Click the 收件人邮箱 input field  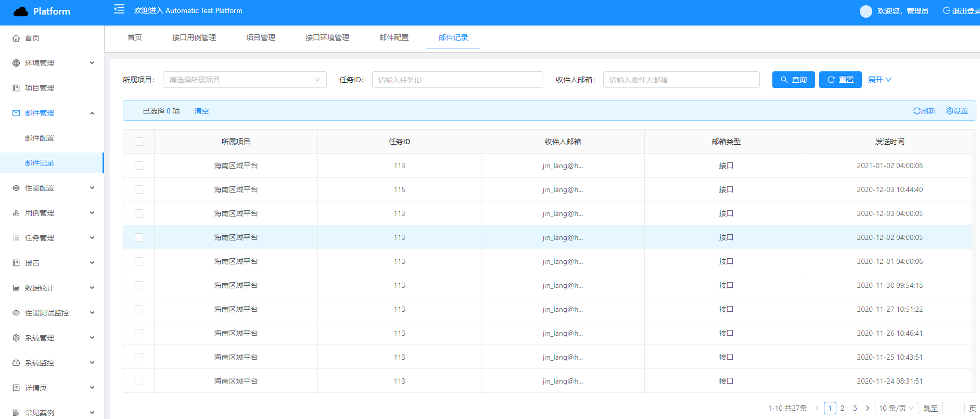pyautogui.click(x=681, y=80)
